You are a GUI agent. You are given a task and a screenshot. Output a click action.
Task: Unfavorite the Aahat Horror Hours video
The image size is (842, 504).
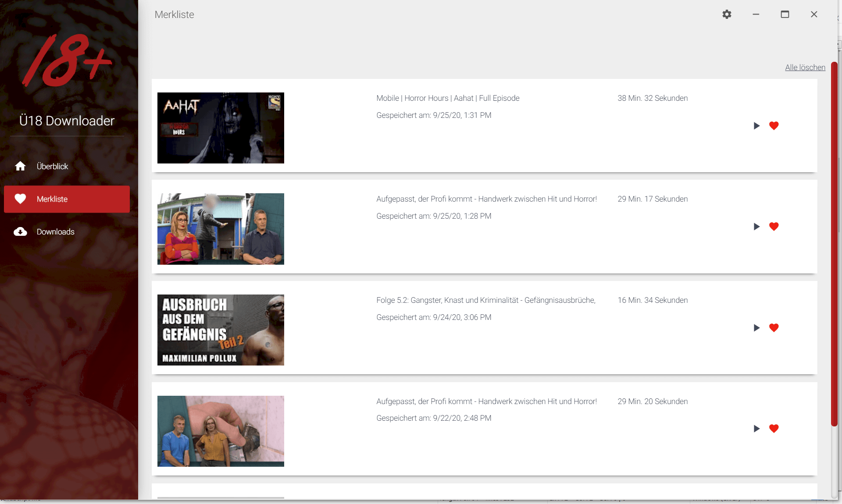[774, 126]
